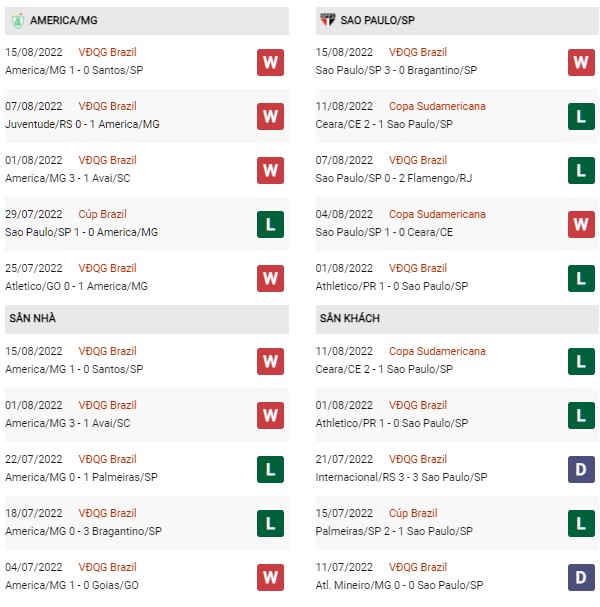Viewport: 600px width, 607px height.
Task: Open VĐQG Brazil link dated 07/08/2022 Juventude match
Action: (x=107, y=106)
